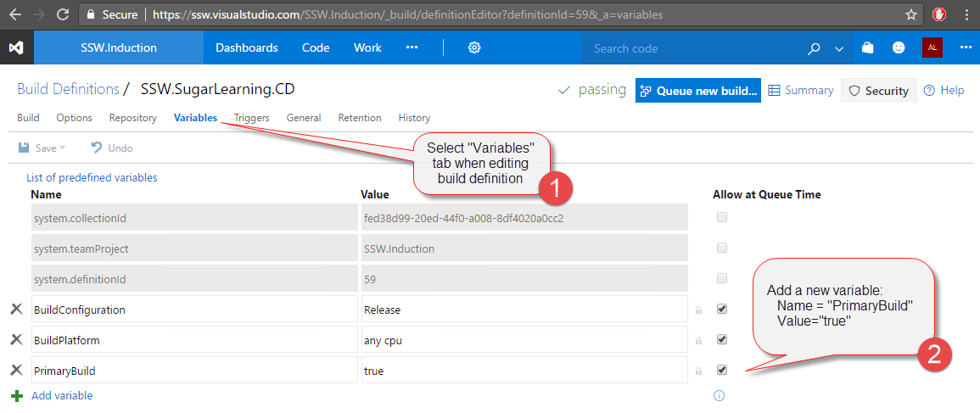Delete the PrimaryBuild variable with X
Screen dimensions: 980x413
[x=16, y=371]
